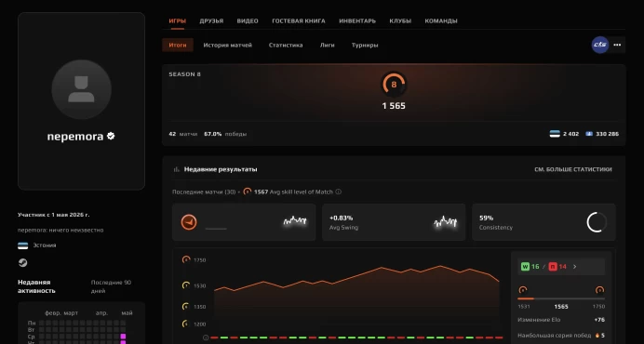Screen dimensions: 644x344
Task: Open the Статистика sub-tab
Action: click(x=286, y=46)
